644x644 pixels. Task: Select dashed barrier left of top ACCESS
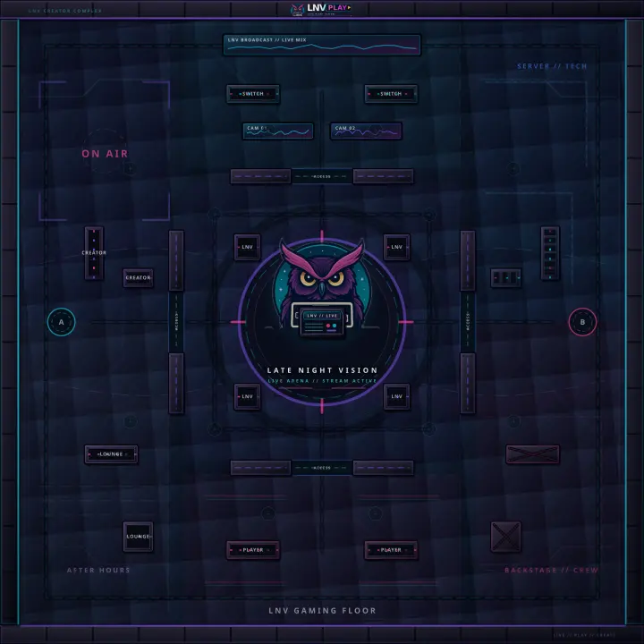click(x=260, y=176)
